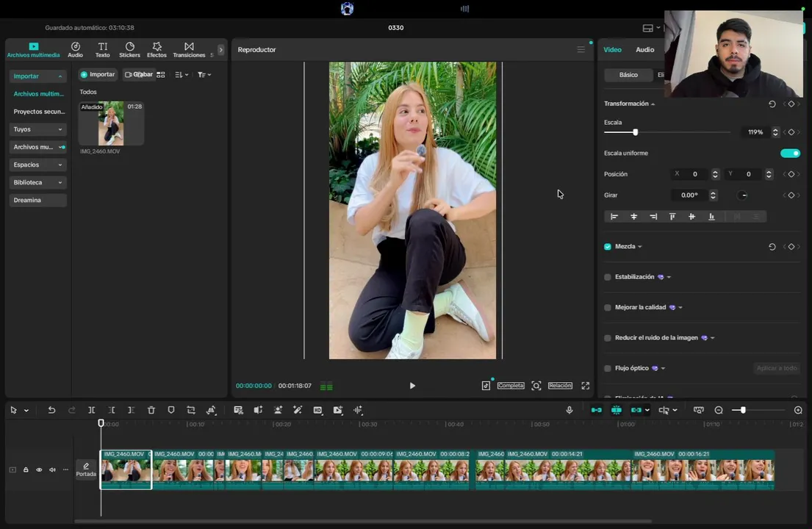The width and height of the screenshot is (812, 529).
Task: Click the Escala slider handle
Action: tap(635, 132)
